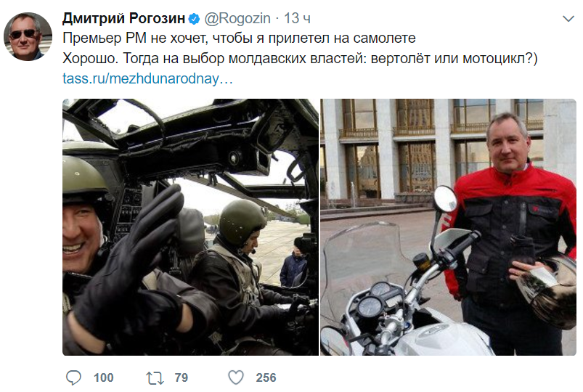The height and width of the screenshot is (392, 583).
Task: Click the tweet line starting with Премьер РМ
Action: pyautogui.click(x=239, y=38)
